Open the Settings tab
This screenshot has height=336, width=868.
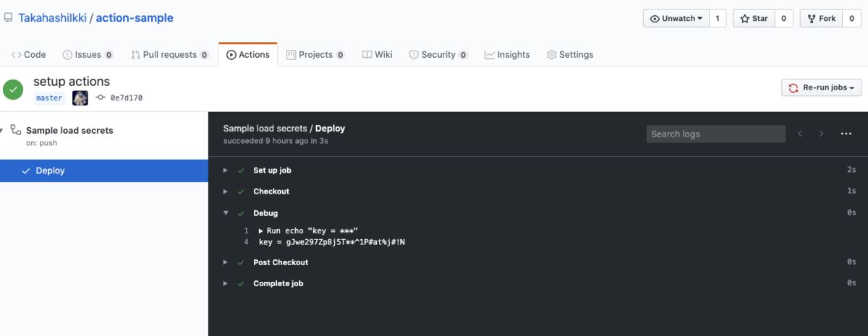[x=570, y=54]
